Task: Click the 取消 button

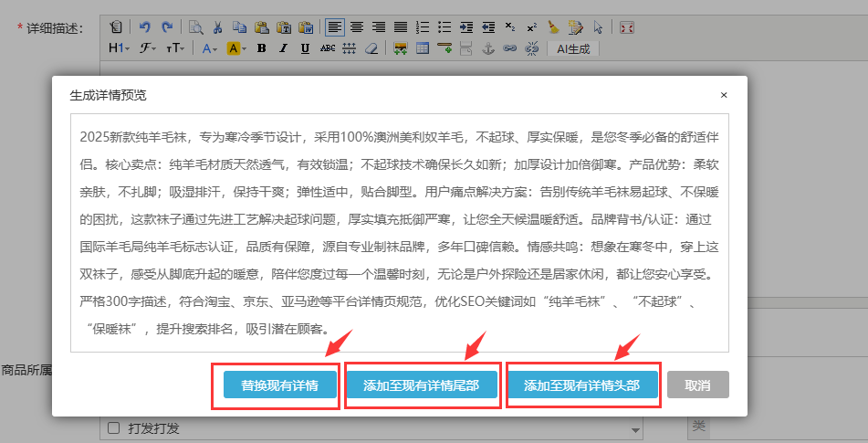Action: click(x=697, y=385)
